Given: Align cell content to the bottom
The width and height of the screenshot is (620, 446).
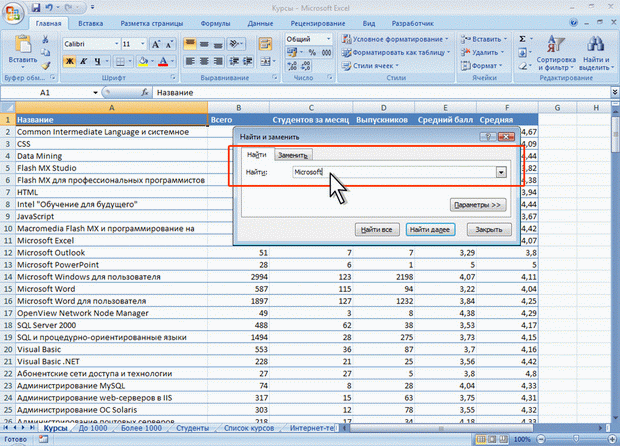Looking at the screenshot, I should coord(218,44).
